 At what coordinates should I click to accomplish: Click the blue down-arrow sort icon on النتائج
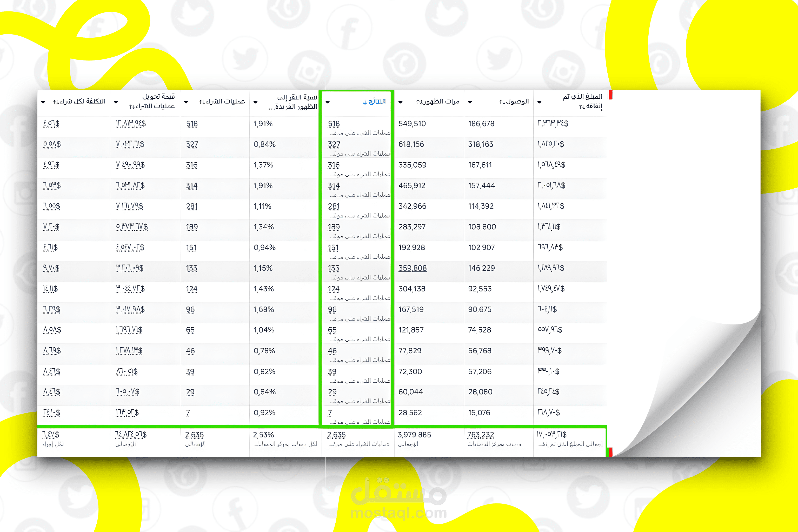(x=365, y=102)
